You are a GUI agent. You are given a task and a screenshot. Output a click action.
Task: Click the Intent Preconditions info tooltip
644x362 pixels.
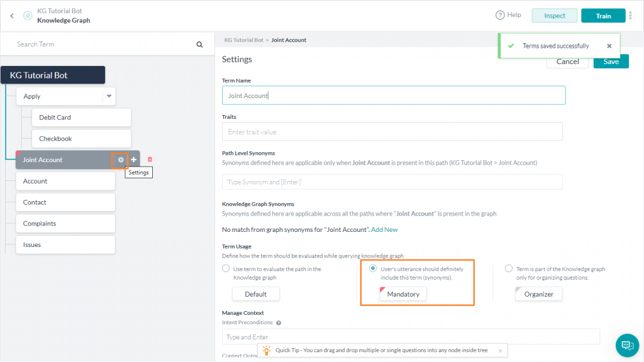279,322
